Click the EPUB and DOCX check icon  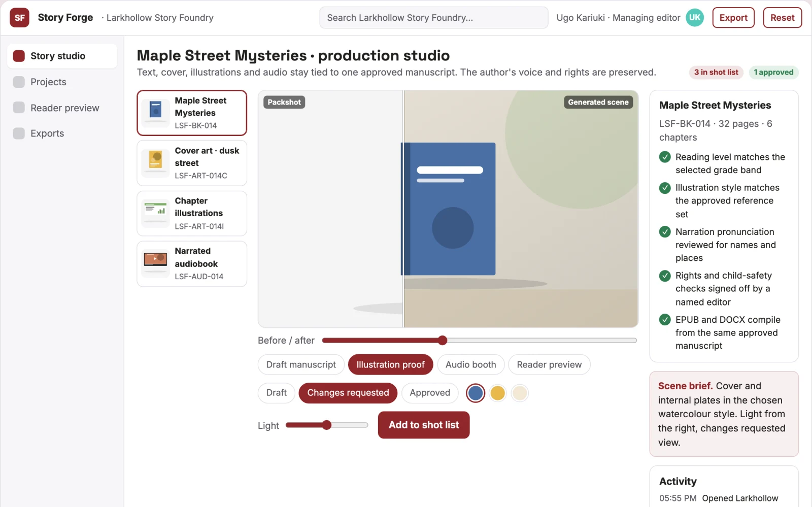pos(665,320)
